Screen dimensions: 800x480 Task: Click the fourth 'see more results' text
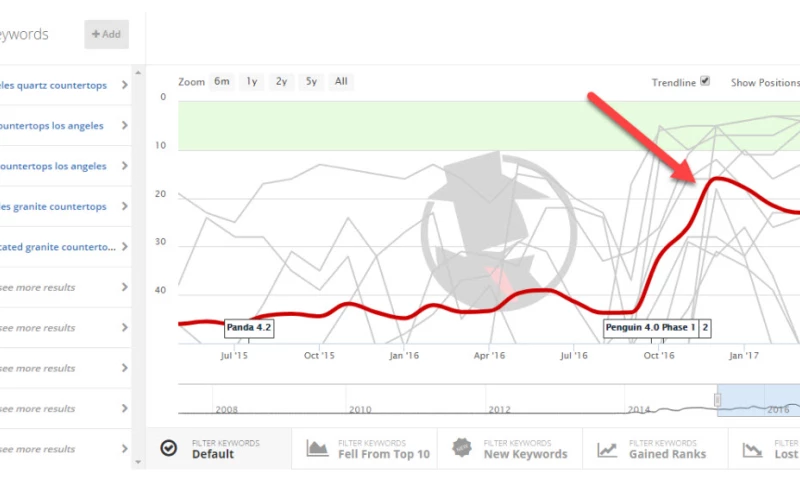pyautogui.click(x=37, y=409)
